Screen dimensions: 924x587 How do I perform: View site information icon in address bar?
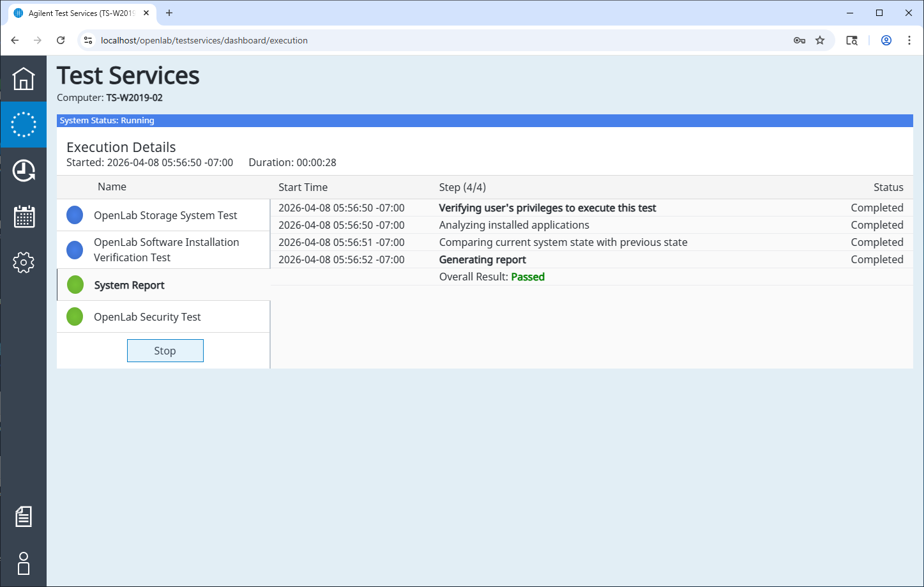coord(89,40)
